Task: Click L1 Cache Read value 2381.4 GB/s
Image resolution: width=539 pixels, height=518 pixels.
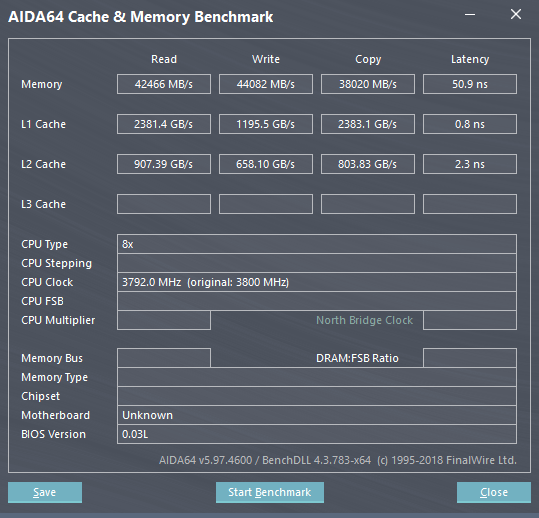Action: coord(164,124)
